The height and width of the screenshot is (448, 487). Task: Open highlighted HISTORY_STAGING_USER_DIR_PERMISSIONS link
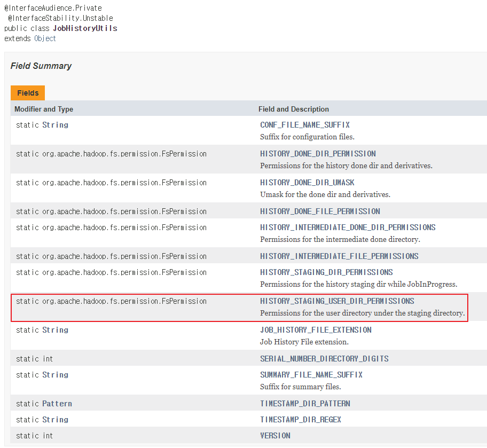[337, 301]
